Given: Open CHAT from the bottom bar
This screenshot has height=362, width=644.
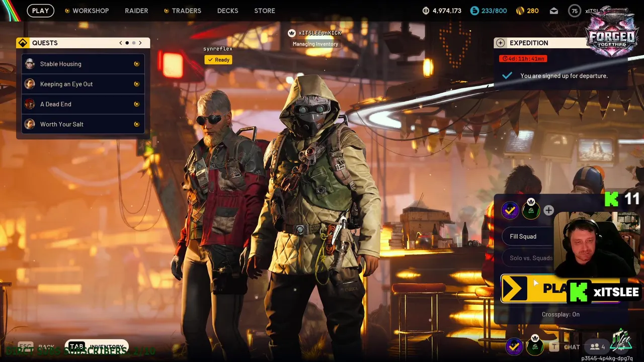Looking at the screenshot, I should (572, 347).
